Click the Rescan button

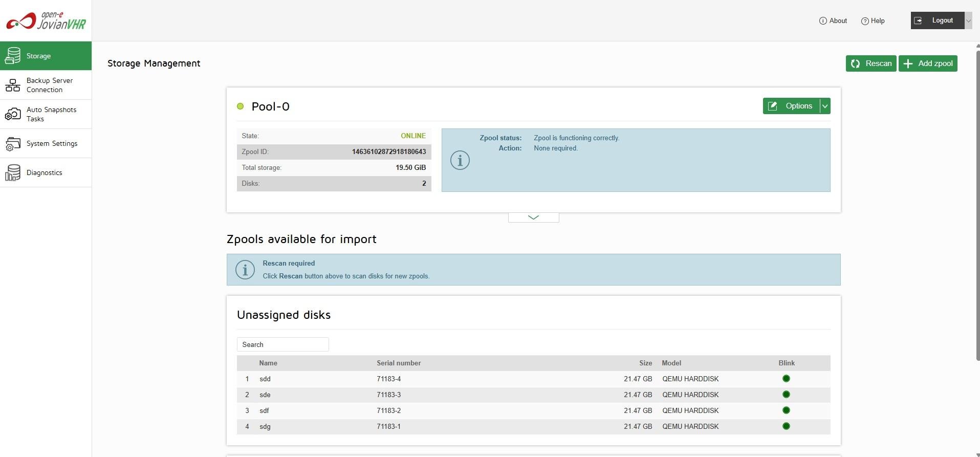871,63
